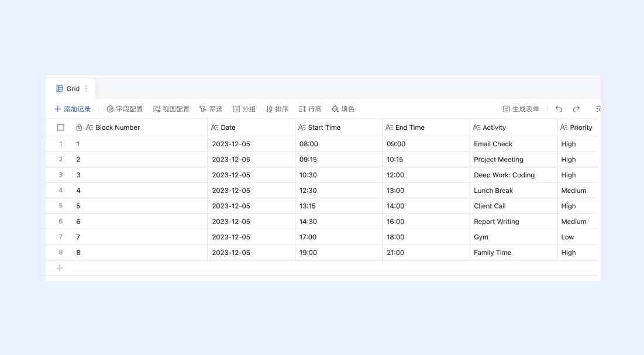Select the Block Number column header
The width and height of the screenshot is (644, 355).
click(x=140, y=127)
